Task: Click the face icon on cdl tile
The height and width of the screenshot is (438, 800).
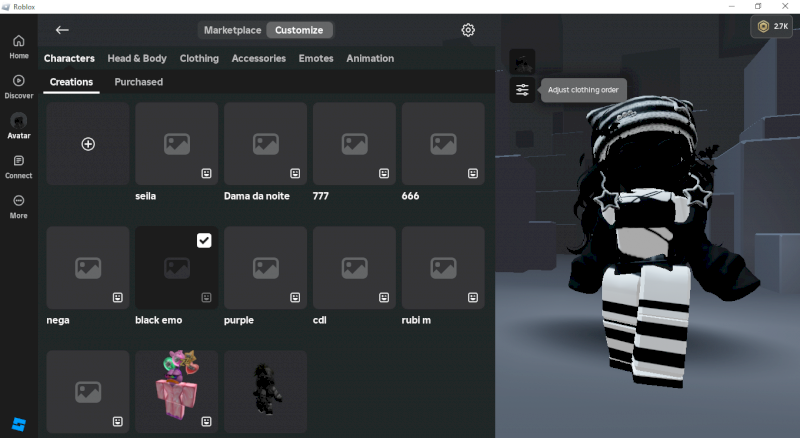Action: [x=384, y=298]
